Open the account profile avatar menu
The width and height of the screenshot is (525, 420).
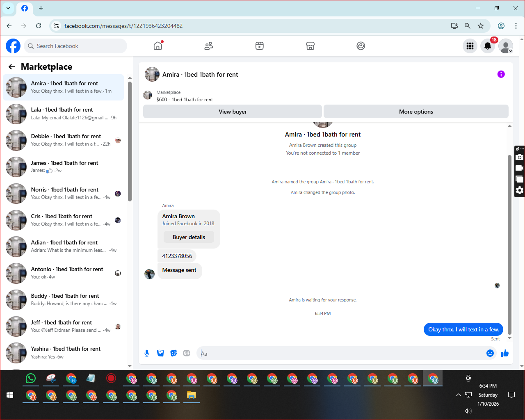(x=506, y=46)
